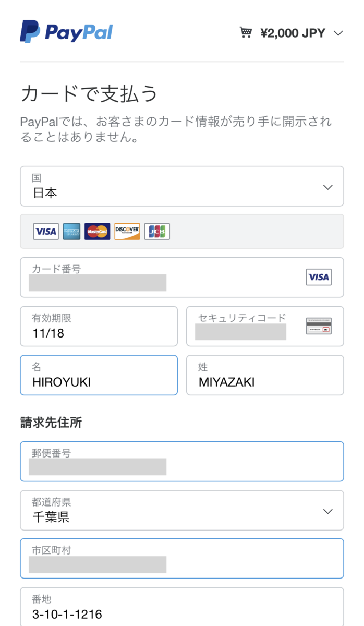Click the JCB card logo
Screen dimensions: 364x626
point(157,231)
